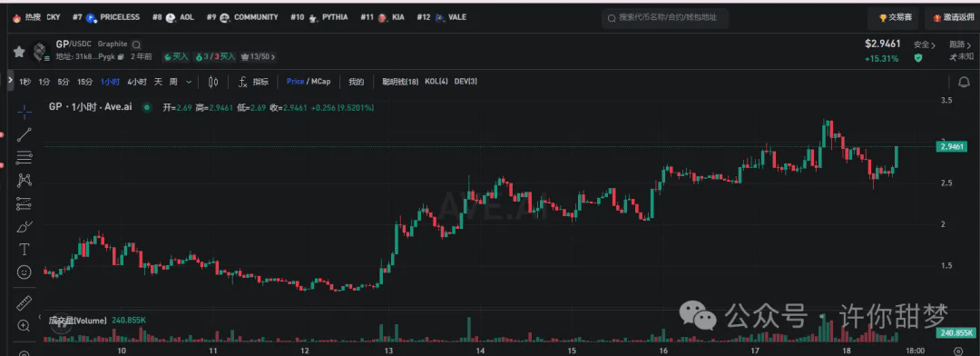The height and width of the screenshot is (356, 980).
Task: Select the crosshair cursor tool
Action: 24,112
